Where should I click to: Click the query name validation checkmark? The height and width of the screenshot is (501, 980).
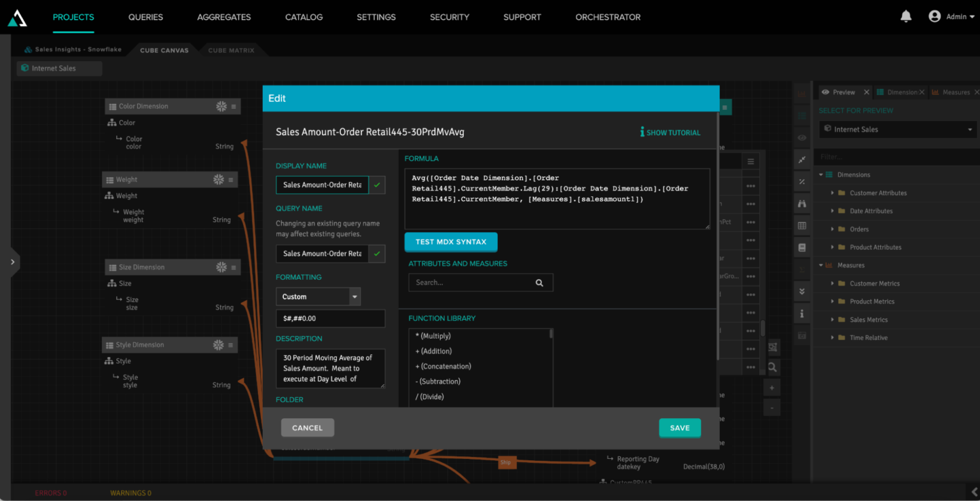click(377, 254)
